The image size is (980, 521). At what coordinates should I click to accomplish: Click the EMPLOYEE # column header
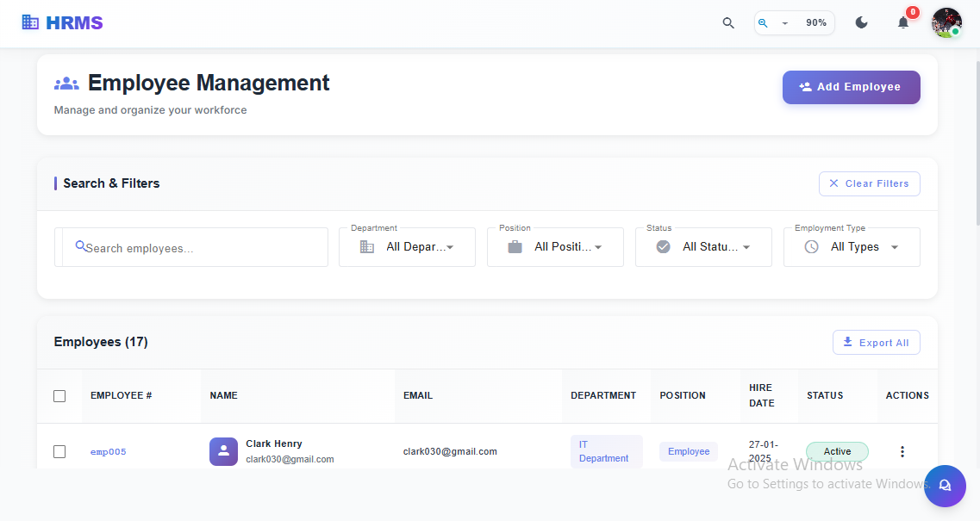pos(122,395)
